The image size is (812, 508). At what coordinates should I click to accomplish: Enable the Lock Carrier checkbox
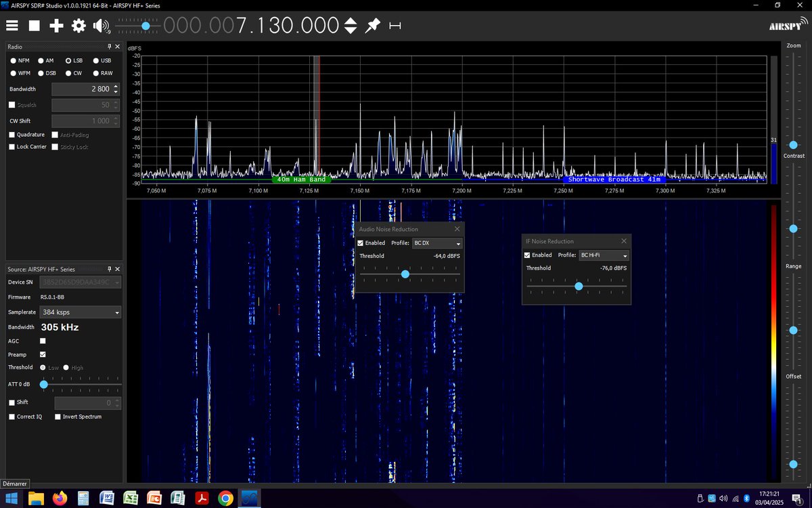coord(12,146)
